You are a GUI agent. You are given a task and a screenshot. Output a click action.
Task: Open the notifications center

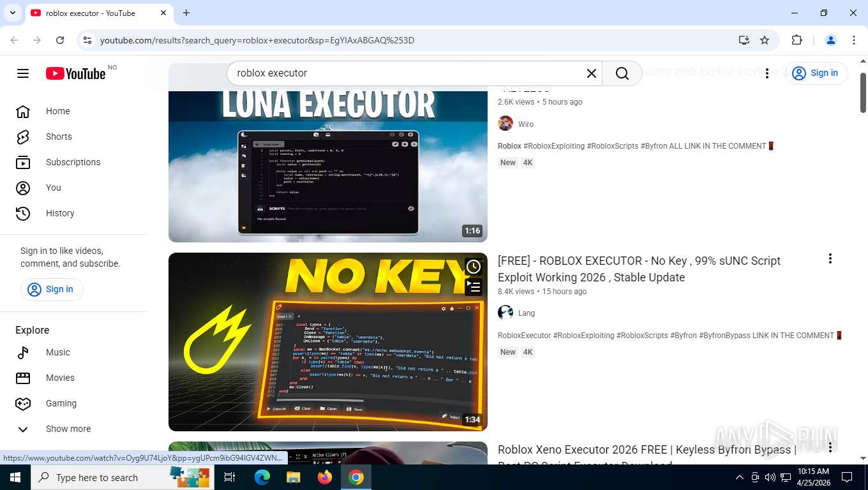(x=847, y=477)
